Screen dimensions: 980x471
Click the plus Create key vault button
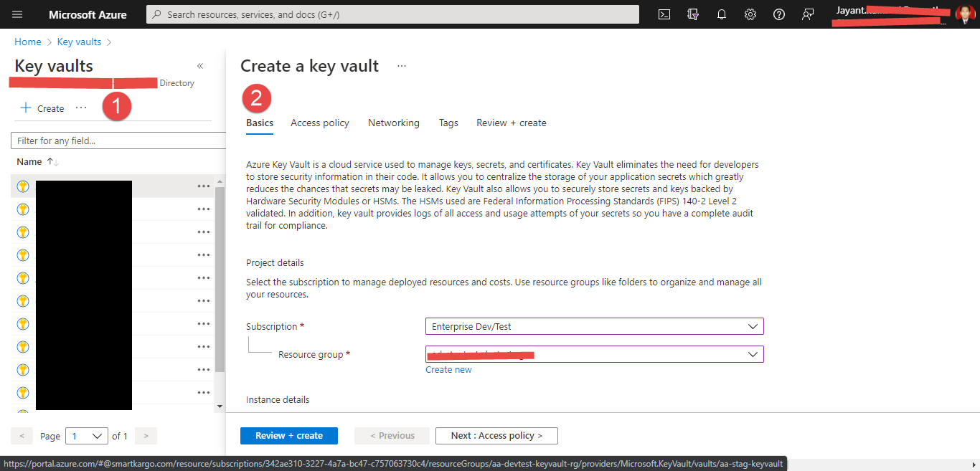click(x=42, y=108)
